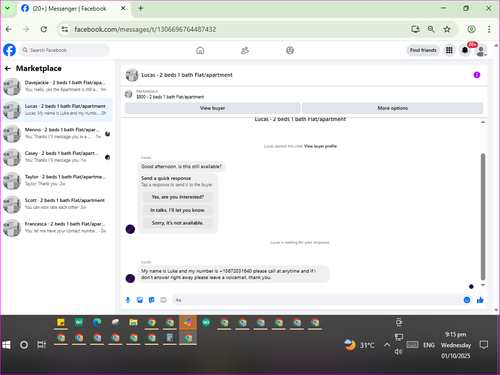Open the tab search dropdown arrow
Viewport: 500px width, 375px height.
7,8
